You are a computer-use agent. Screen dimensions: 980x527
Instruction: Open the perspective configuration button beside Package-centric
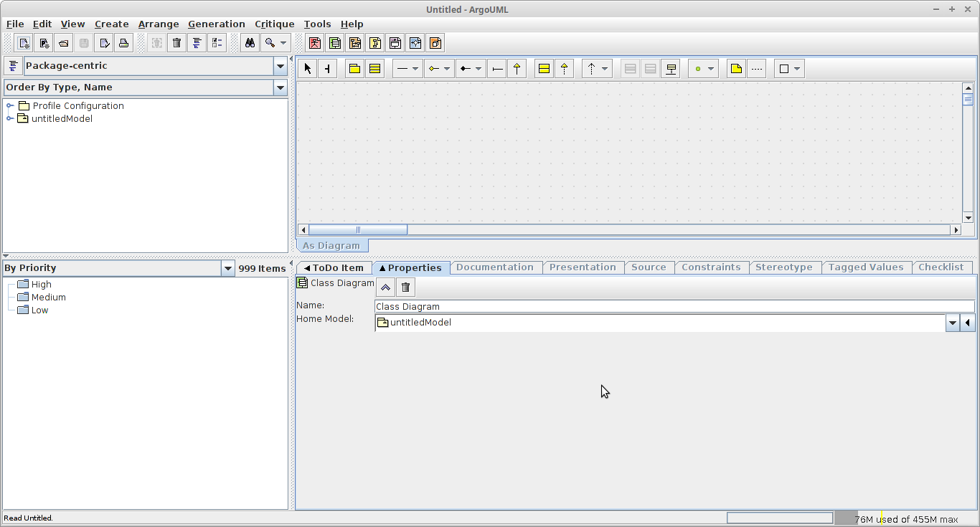pyautogui.click(x=13, y=66)
